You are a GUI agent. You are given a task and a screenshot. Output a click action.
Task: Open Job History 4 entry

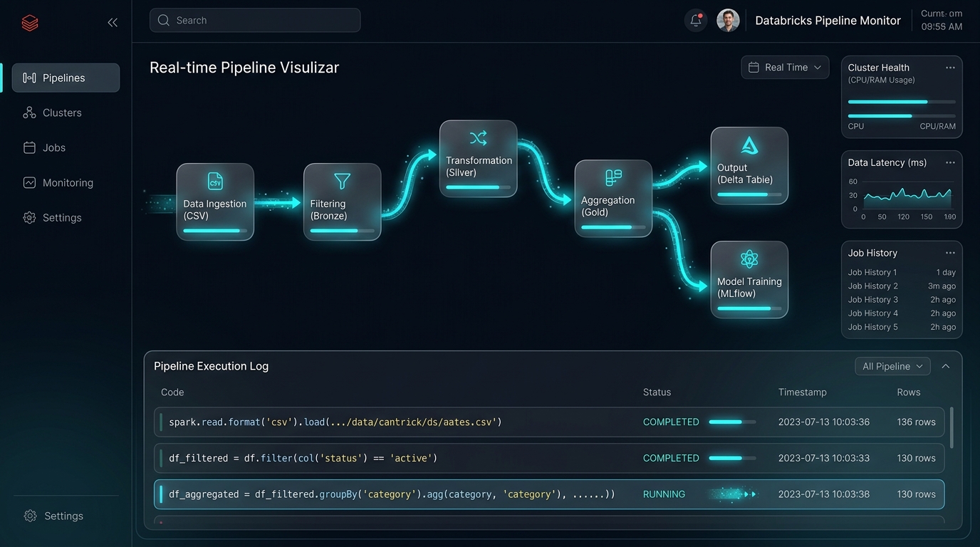pyautogui.click(x=902, y=313)
